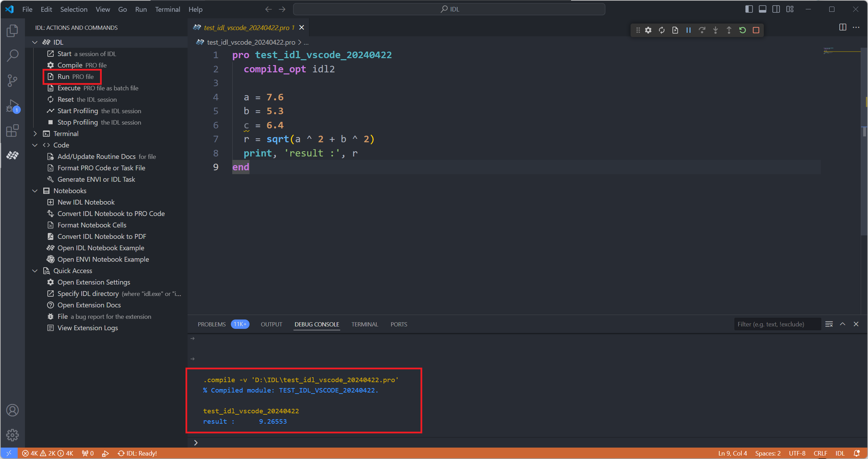
Task: Toggle the primary side bar visibility
Action: 749,9
